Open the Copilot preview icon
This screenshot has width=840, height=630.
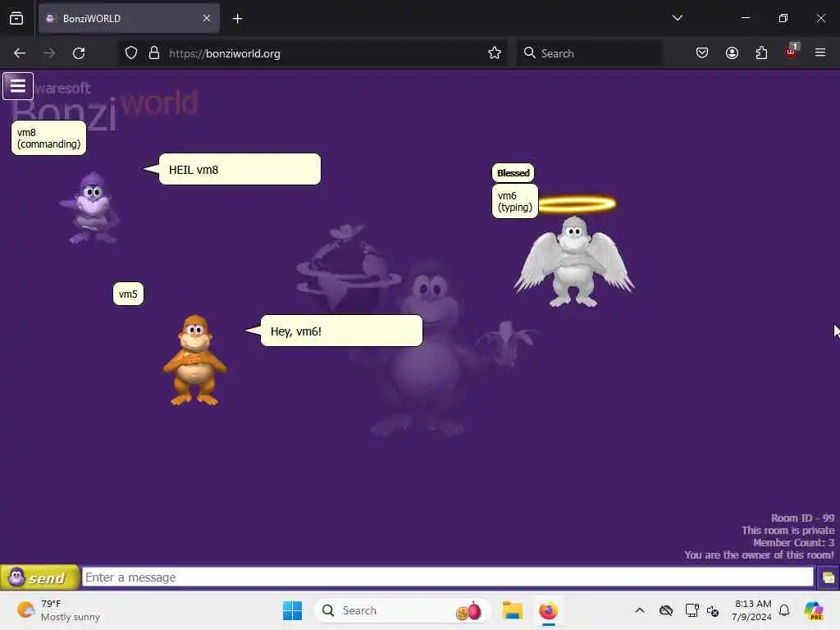pos(814,610)
